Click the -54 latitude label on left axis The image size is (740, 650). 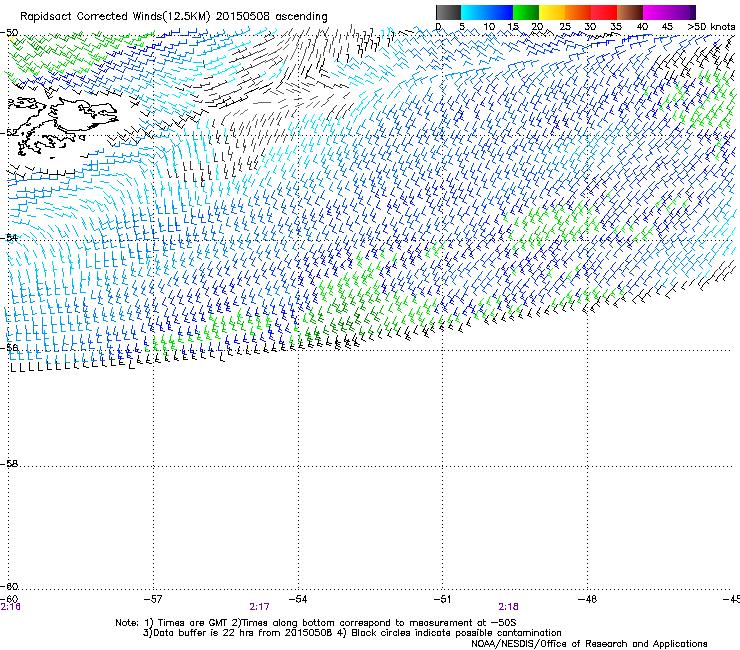10,237
